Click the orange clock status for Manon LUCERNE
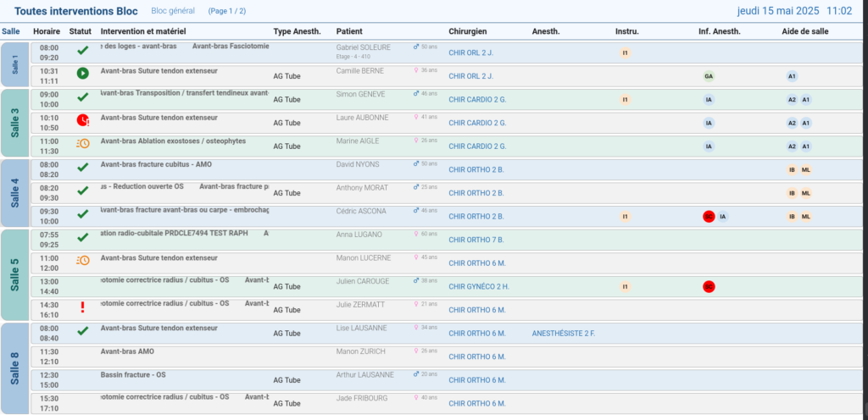Viewport: 868px width, 420px height. click(x=82, y=261)
